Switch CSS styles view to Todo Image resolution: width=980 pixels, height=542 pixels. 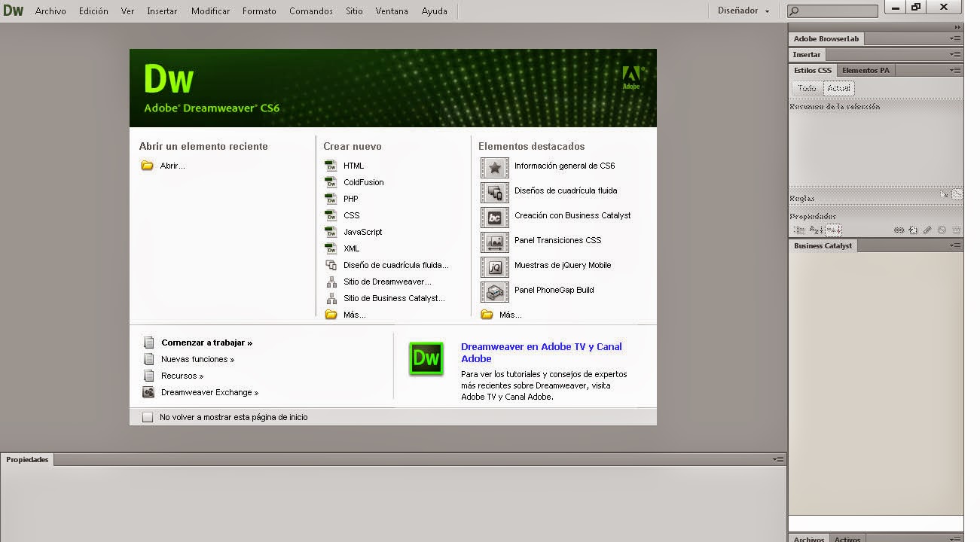click(806, 87)
